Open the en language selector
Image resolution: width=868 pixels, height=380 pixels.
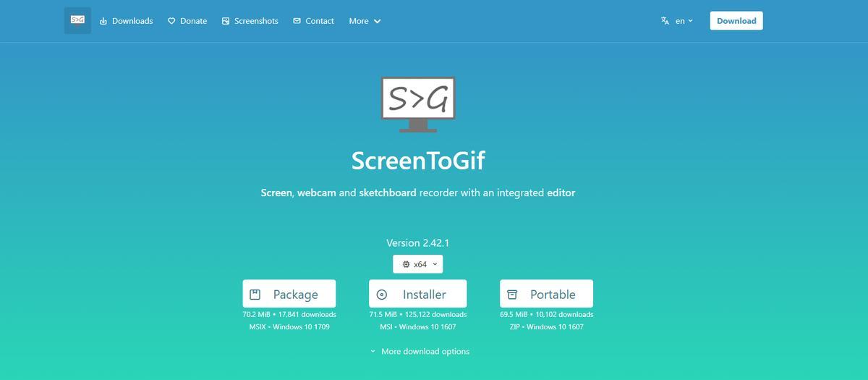pos(677,21)
